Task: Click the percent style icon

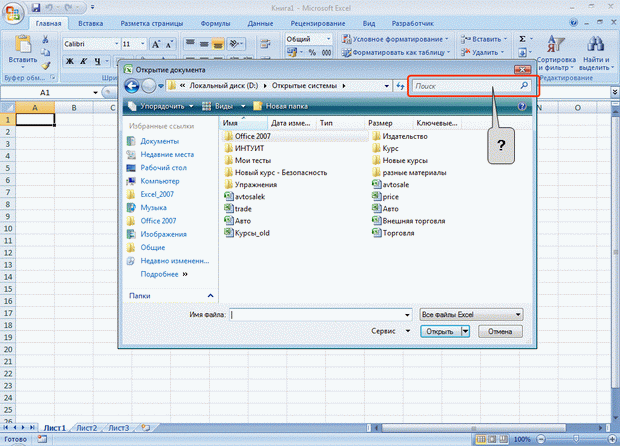Action: (x=312, y=52)
